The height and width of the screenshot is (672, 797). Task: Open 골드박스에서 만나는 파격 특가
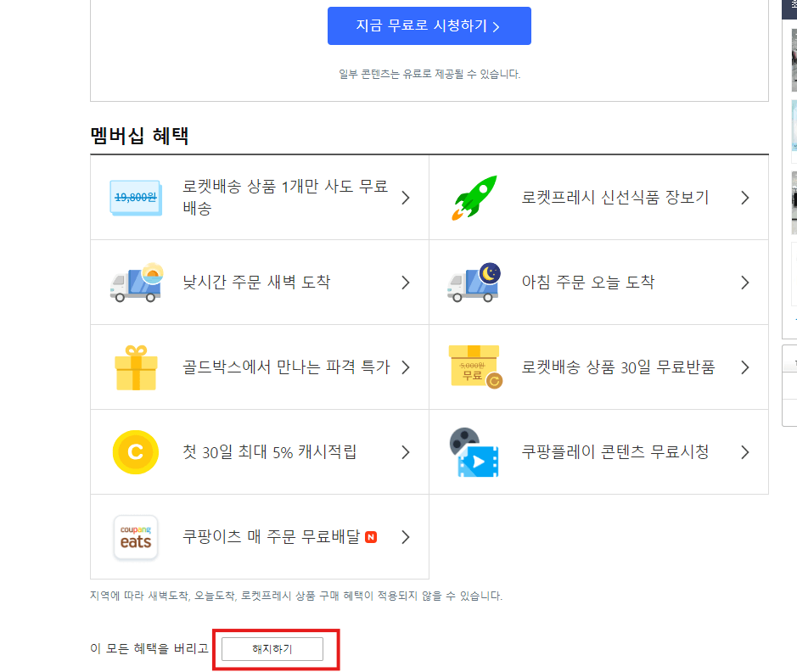(260, 367)
